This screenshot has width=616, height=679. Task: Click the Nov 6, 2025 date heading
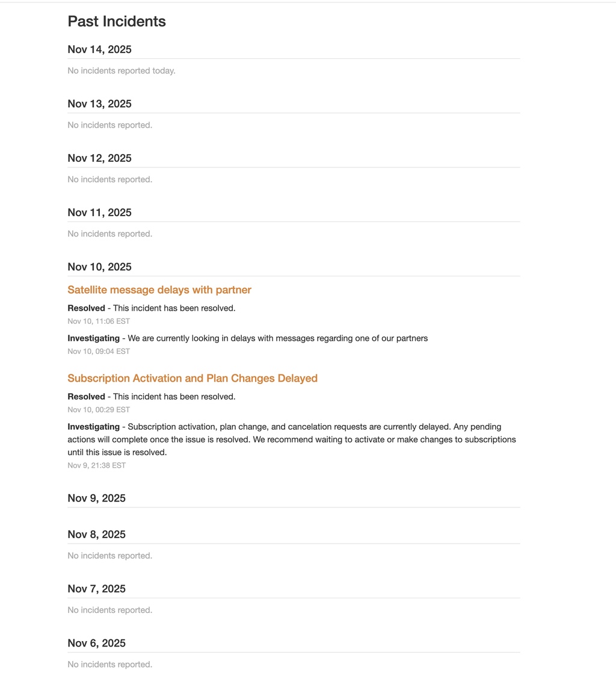[x=96, y=643]
